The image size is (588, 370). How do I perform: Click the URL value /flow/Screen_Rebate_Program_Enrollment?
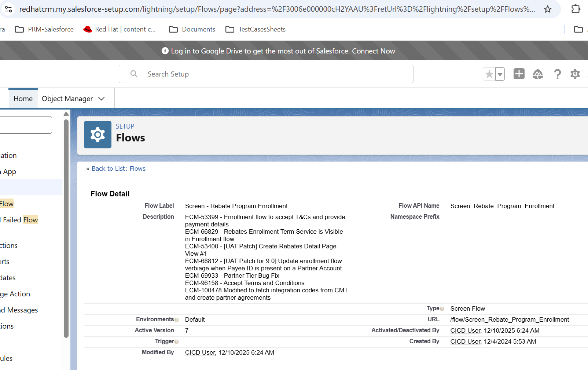coord(510,319)
